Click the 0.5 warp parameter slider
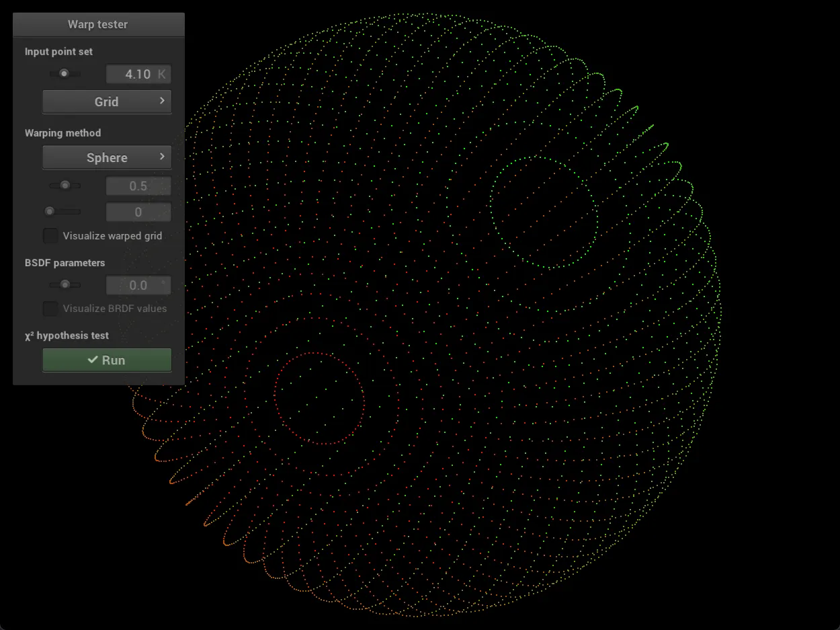The height and width of the screenshot is (630, 840). [65, 185]
